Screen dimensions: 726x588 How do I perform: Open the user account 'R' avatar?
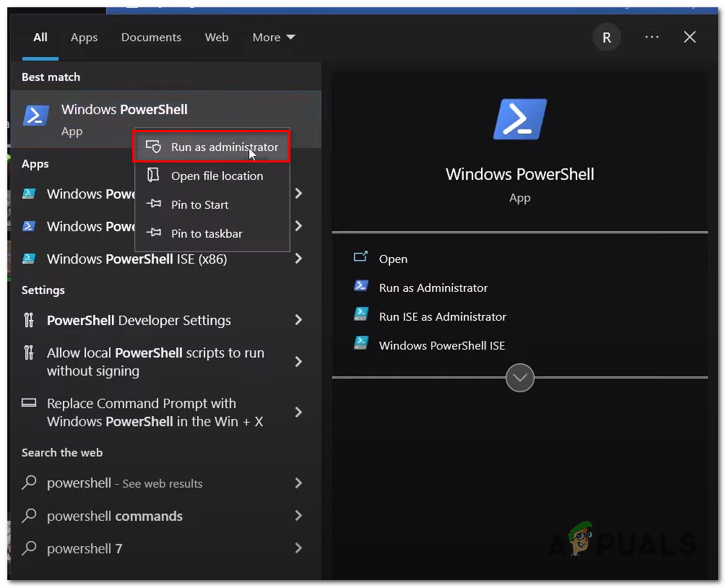[607, 38]
